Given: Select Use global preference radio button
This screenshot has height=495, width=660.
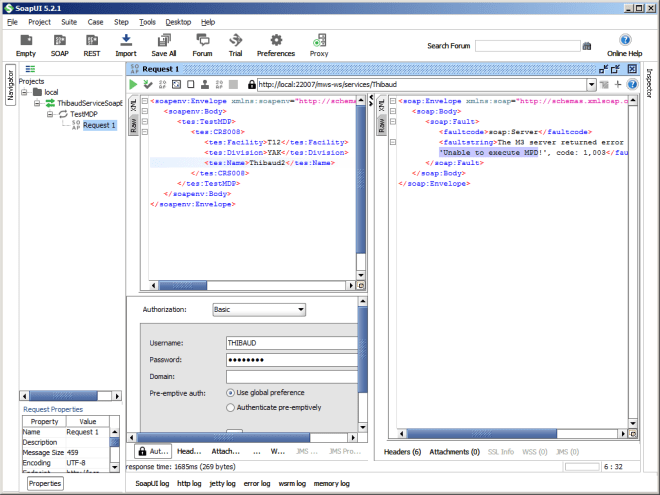Looking at the screenshot, I should (232, 392).
